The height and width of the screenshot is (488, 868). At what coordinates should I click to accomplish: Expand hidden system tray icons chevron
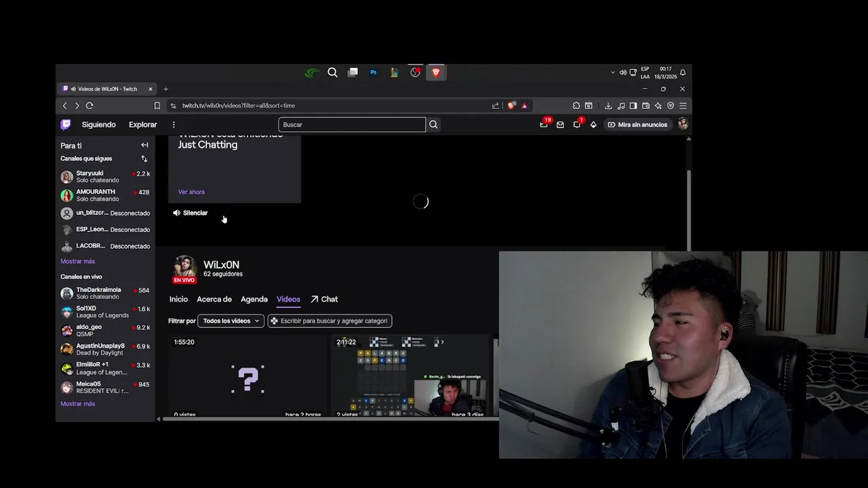coord(613,73)
